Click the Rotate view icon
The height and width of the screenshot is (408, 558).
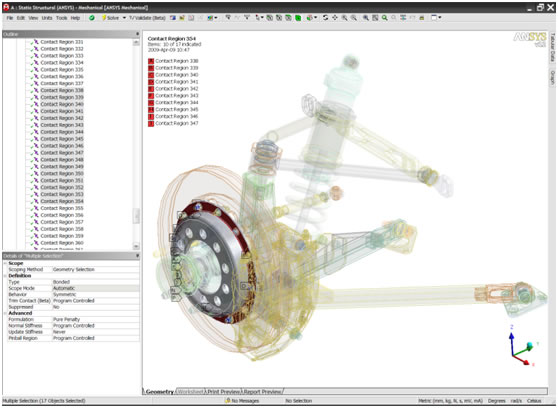(x=325, y=17)
